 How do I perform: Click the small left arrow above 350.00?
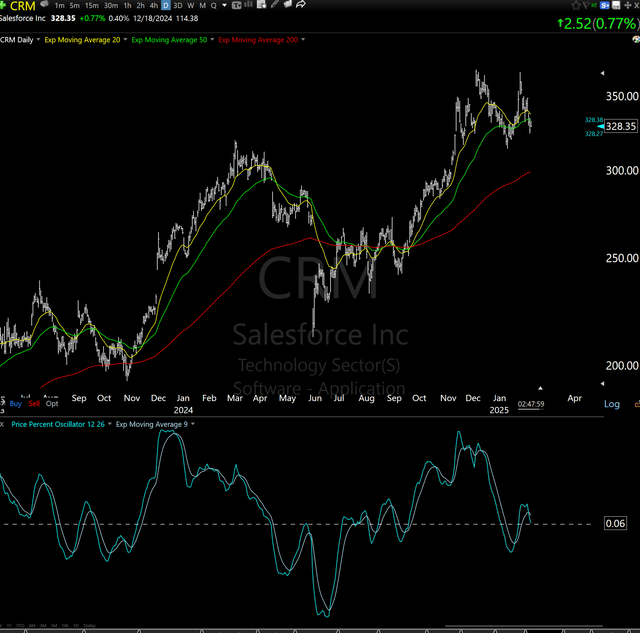point(602,73)
